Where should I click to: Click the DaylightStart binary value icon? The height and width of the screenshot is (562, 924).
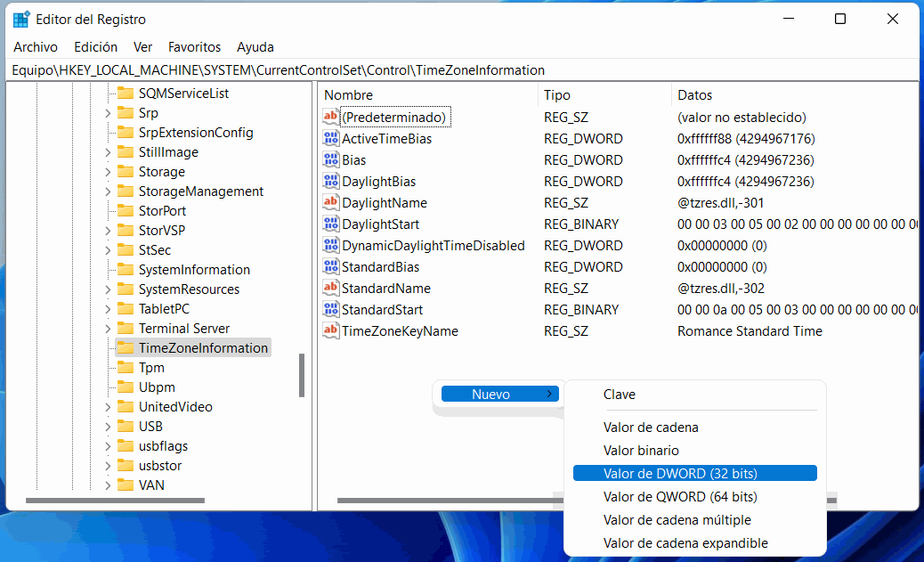pyautogui.click(x=331, y=224)
